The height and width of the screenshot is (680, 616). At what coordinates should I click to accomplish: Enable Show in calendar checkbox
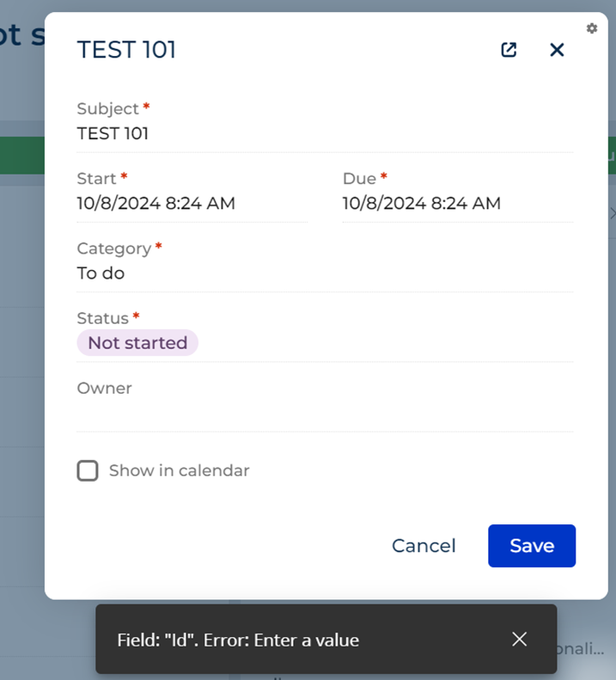click(x=88, y=470)
